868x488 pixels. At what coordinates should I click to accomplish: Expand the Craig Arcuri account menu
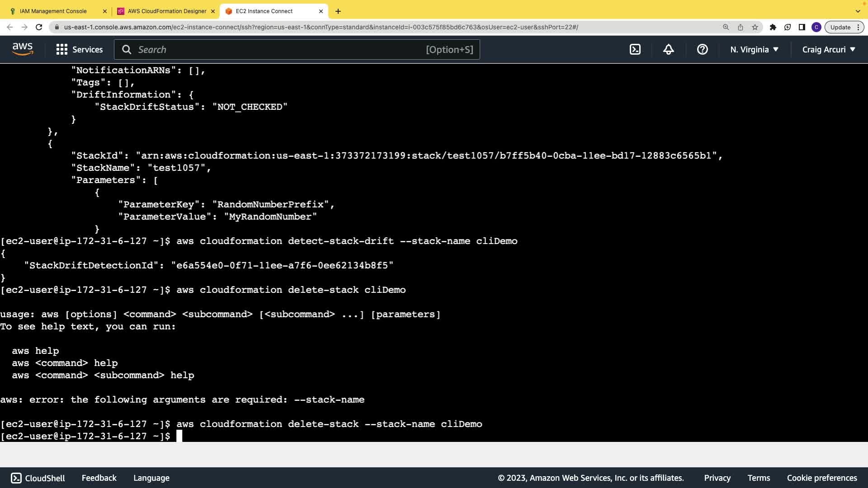828,50
